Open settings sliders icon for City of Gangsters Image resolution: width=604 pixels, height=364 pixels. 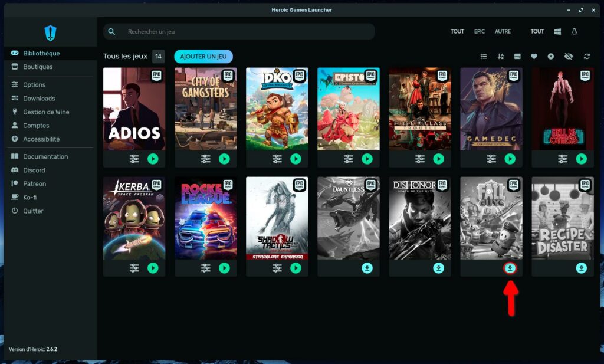point(206,159)
